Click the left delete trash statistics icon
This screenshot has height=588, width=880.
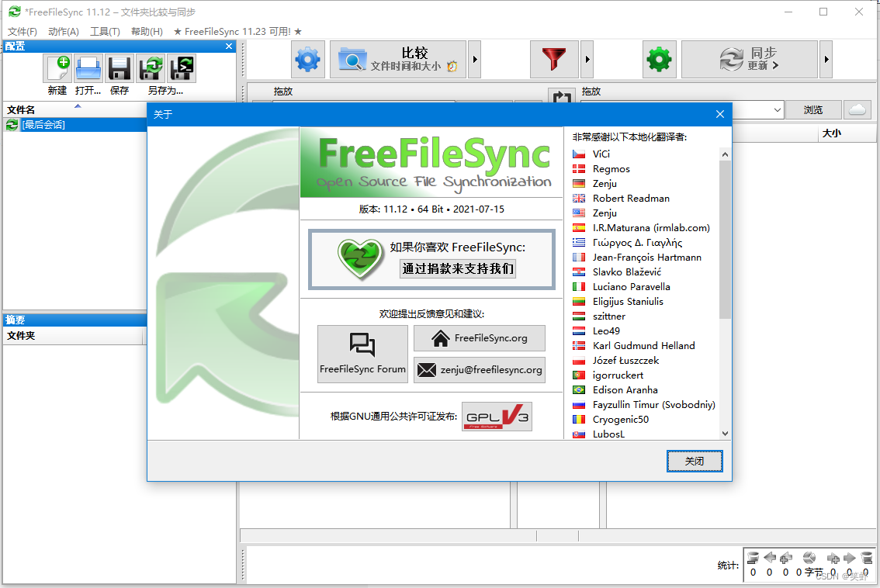point(754,558)
